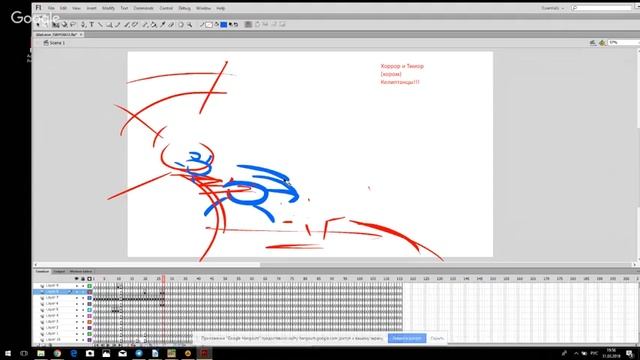640x360 pixels.
Task: Select the Paint Bucket tool
Action: coord(153,24)
